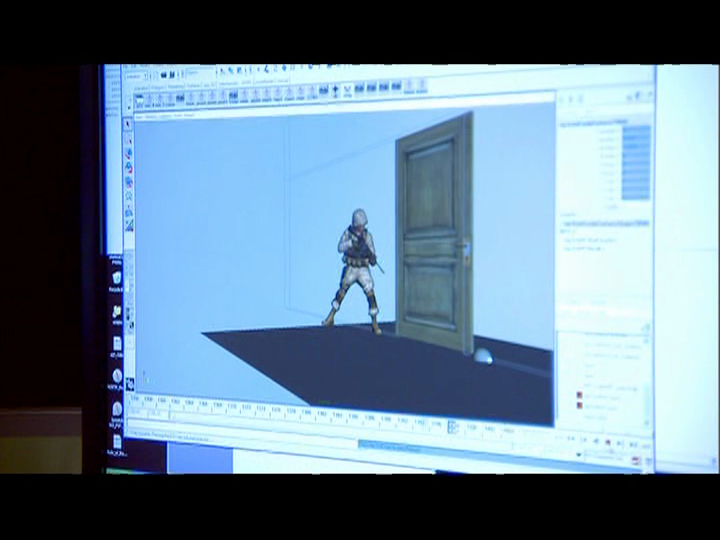720x540 pixels.
Task: Click the dark cross-shaped shelf icon
Action: pos(336,90)
